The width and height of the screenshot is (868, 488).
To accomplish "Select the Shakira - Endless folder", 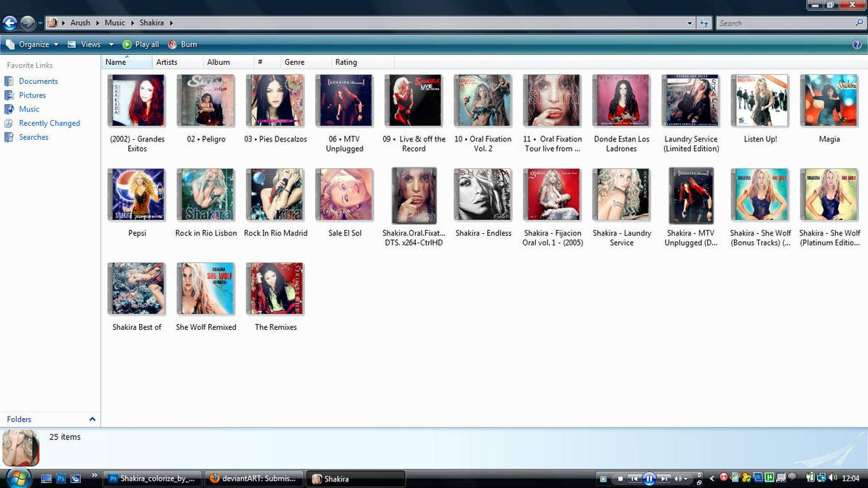I will 484,203.
